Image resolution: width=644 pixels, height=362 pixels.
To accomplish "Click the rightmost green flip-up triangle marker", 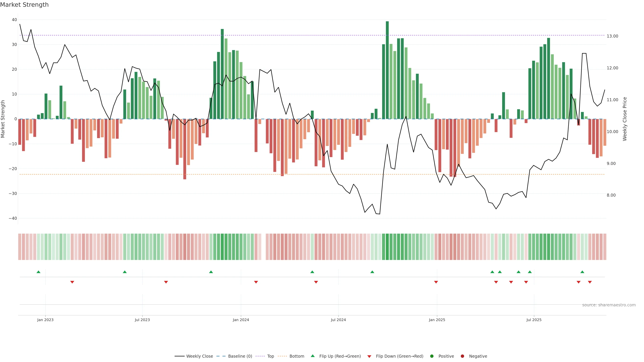I will [x=582, y=272].
